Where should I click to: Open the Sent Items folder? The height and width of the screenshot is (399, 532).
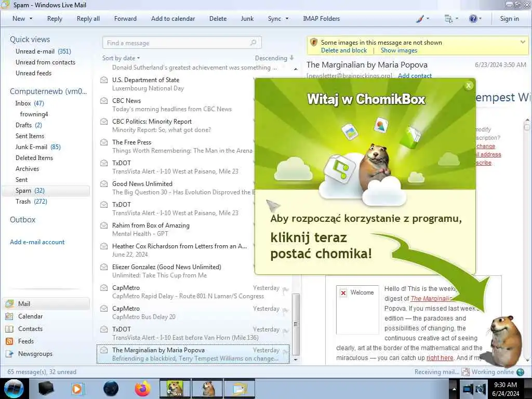[x=30, y=136]
